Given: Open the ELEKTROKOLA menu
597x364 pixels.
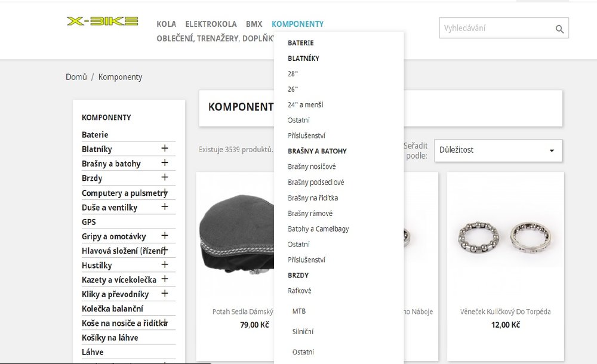Looking at the screenshot, I should coord(211,24).
